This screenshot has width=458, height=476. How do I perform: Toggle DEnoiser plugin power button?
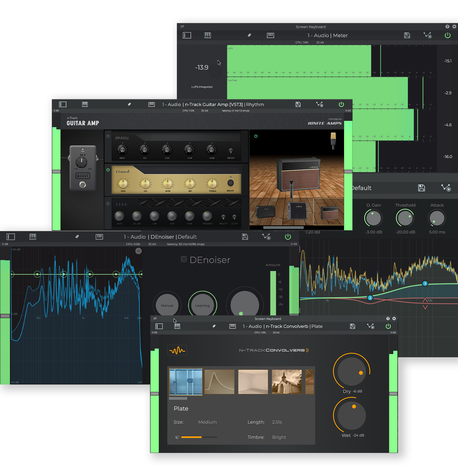[288, 237]
